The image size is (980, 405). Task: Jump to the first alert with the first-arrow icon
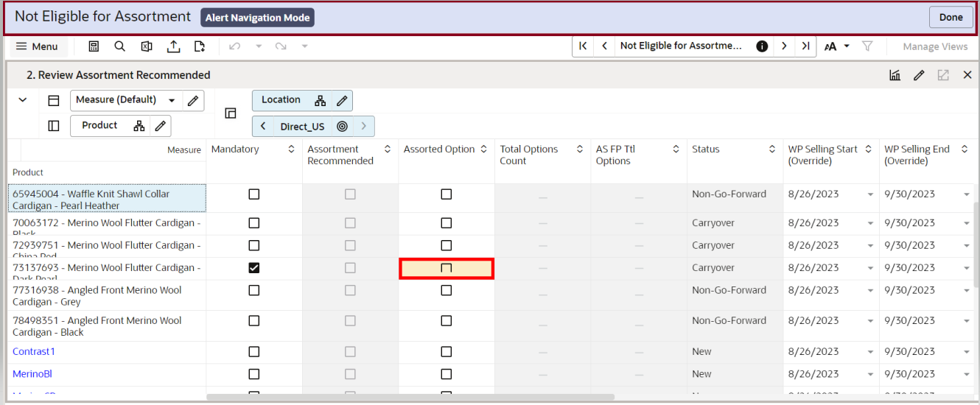pos(583,46)
